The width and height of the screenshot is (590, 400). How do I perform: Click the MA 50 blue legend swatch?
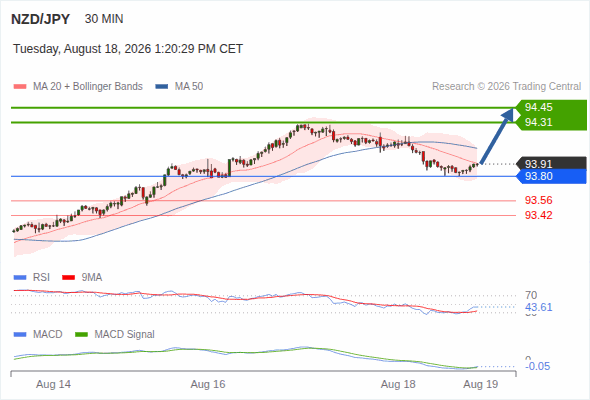[x=162, y=87]
